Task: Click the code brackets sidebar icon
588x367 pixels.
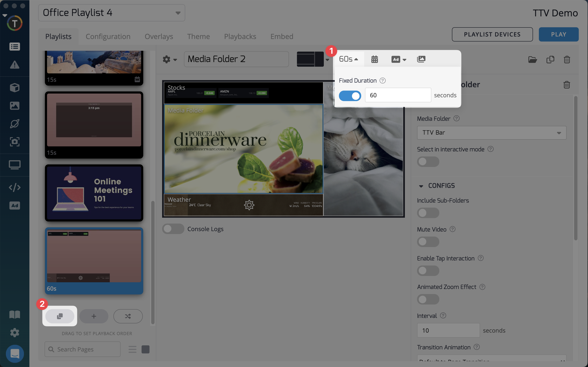Action: (14, 187)
